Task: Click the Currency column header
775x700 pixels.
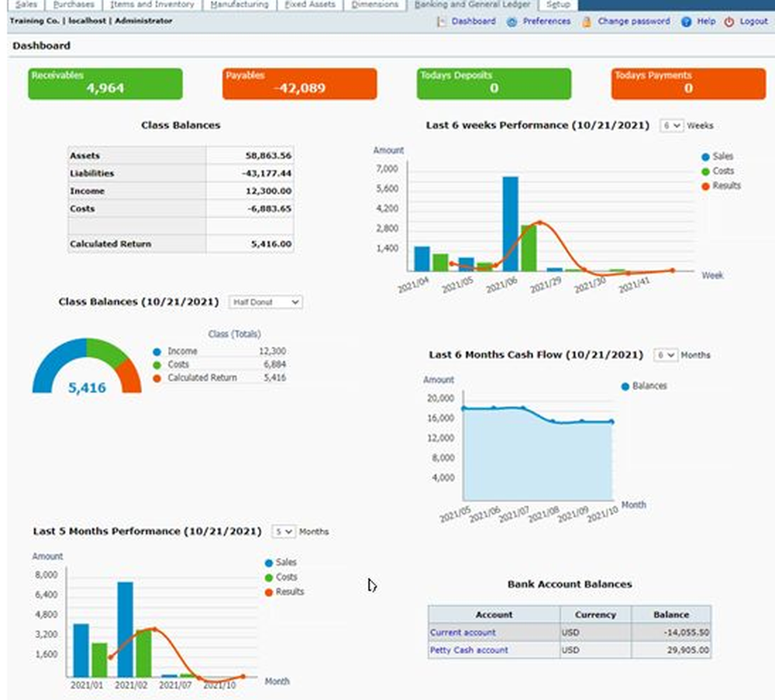Action: 595,615
